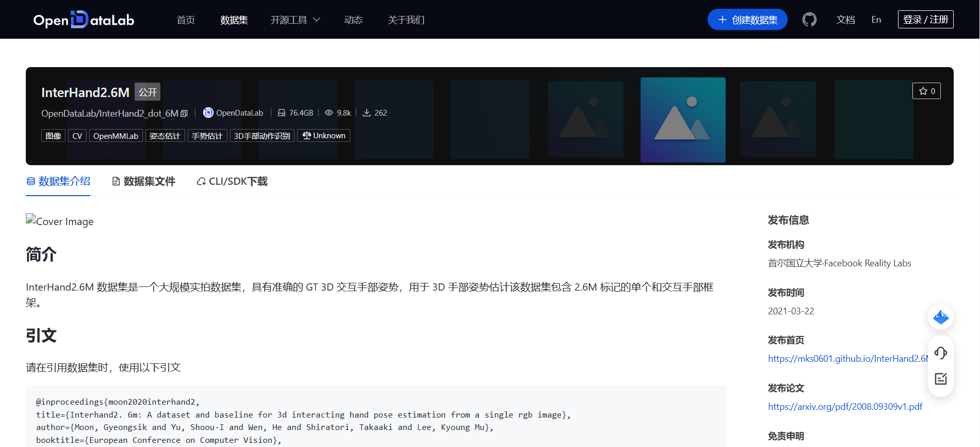Click the 引文 heading
Viewport: 980px width, 447px height.
point(41,336)
